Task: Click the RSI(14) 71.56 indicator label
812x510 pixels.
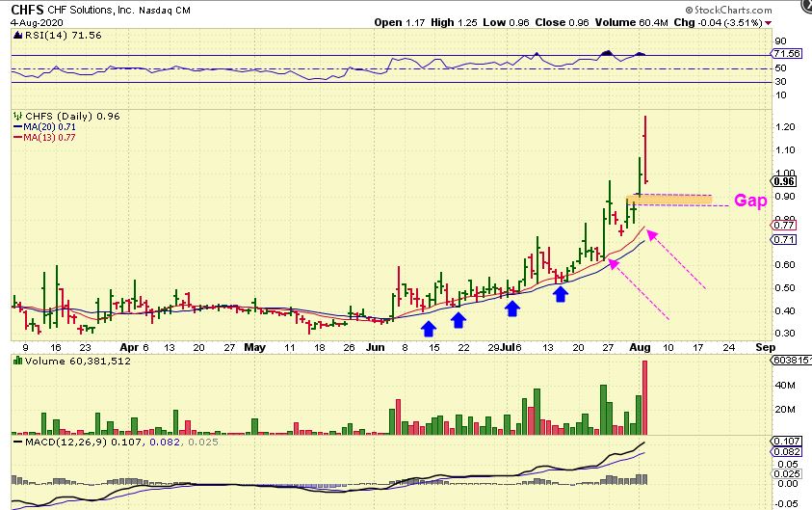Action: point(62,36)
